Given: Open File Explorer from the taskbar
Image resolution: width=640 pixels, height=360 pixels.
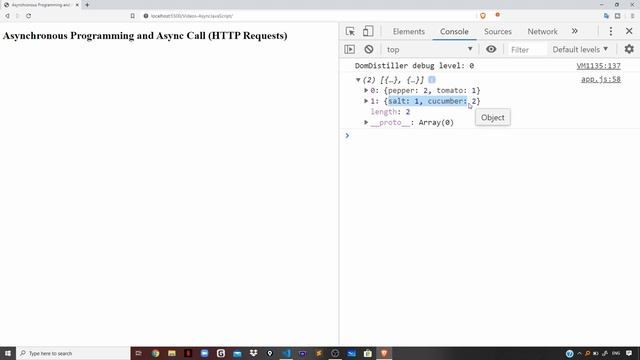Looking at the screenshot, I should click(172, 353).
